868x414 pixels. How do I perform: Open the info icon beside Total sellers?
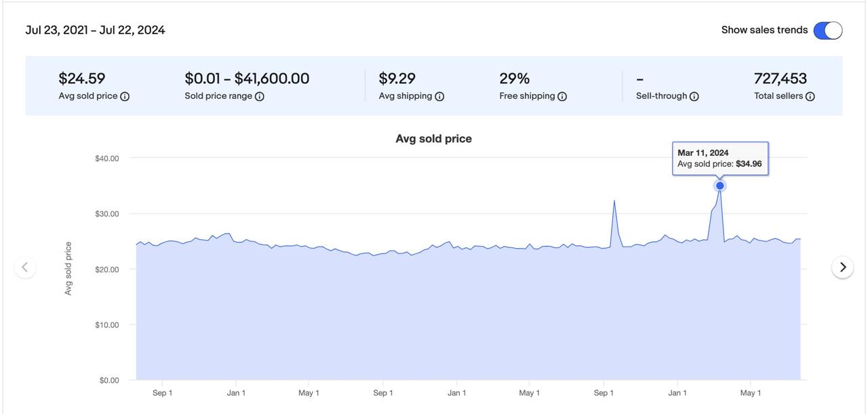(810, 96)
